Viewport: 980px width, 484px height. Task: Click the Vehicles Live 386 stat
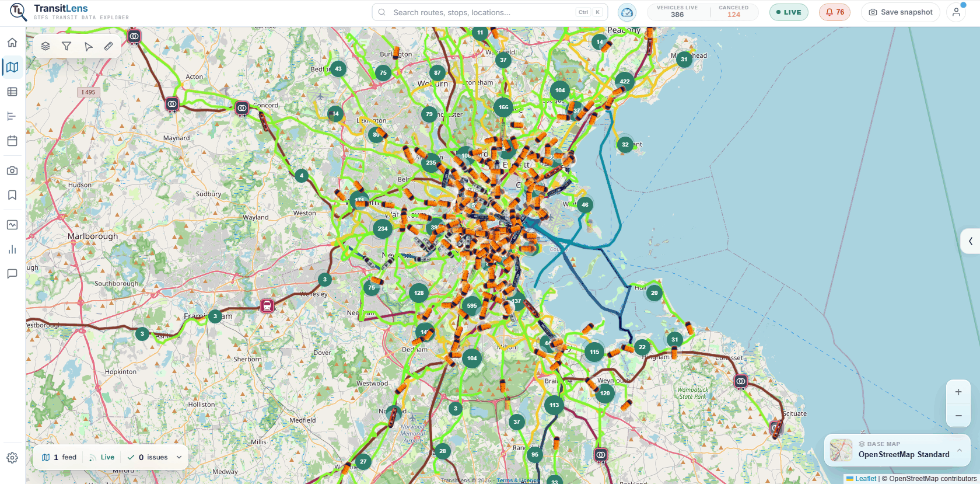[x=677, y=12]
